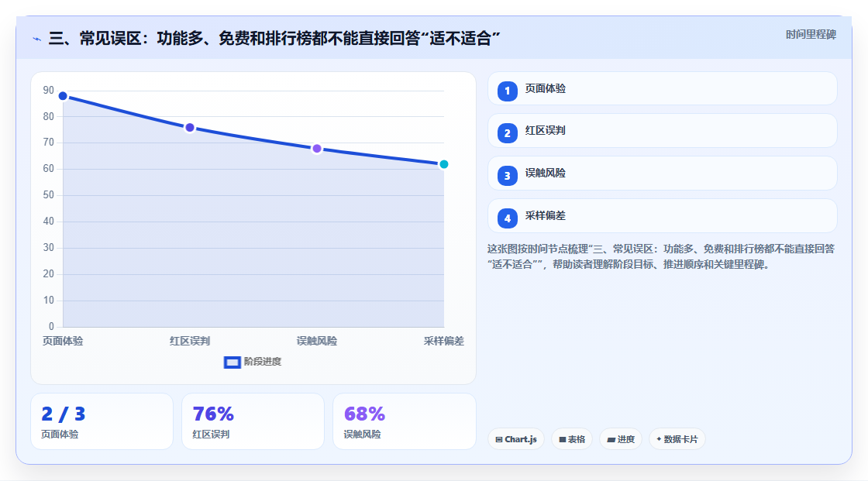Open the 采样偏差 milestone row

coord(662,216)
